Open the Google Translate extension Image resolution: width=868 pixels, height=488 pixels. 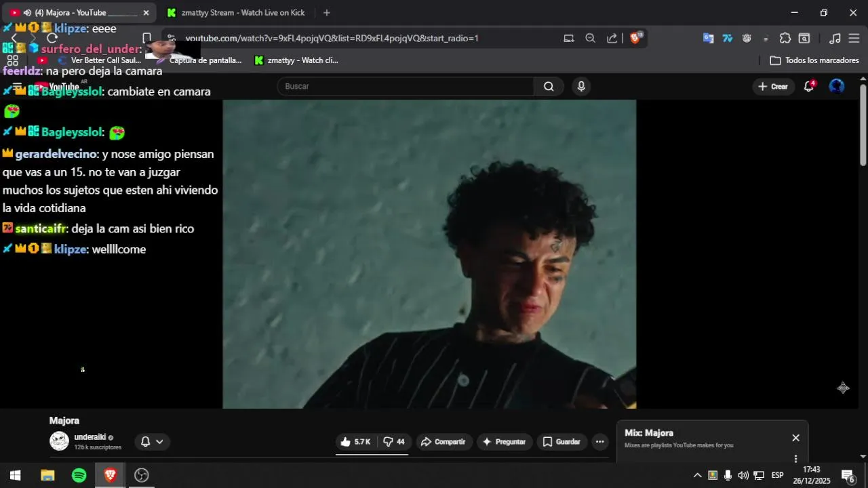(708, 38)
